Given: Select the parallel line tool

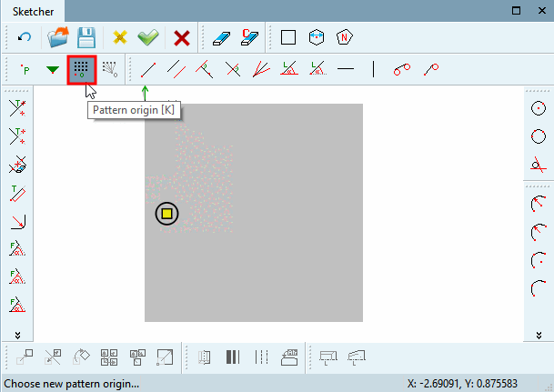Looking at the screenshot, I should [x=176, y=69].
